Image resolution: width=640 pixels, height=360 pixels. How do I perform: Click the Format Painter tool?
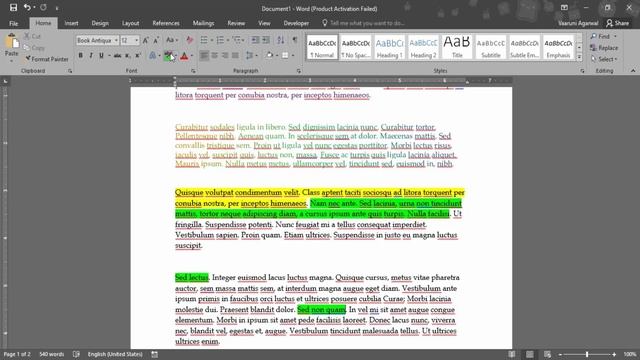46,59
